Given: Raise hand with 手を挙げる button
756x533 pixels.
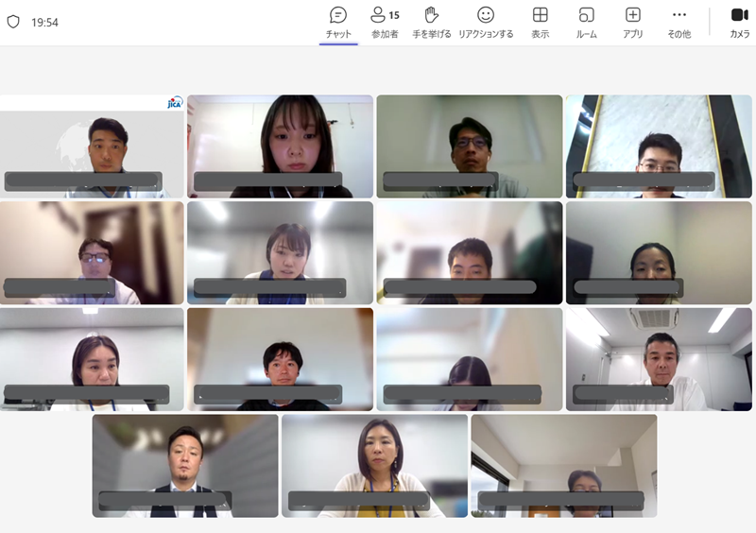Looking at the screenshot, I should 432,23.
